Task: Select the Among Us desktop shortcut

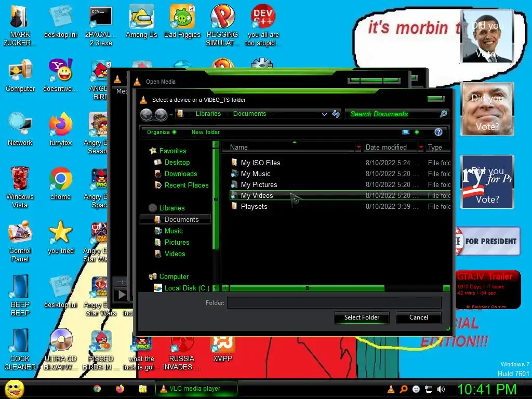Action: point(141,21)
